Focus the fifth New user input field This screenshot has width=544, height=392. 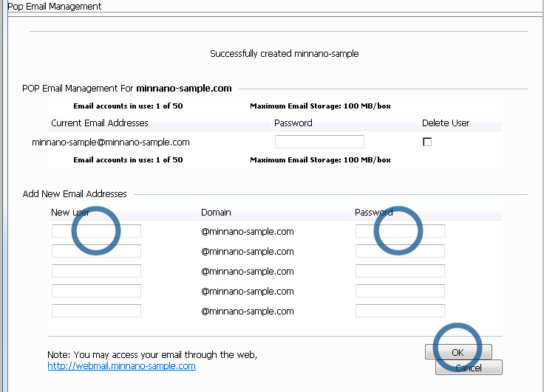click(96, 311)
